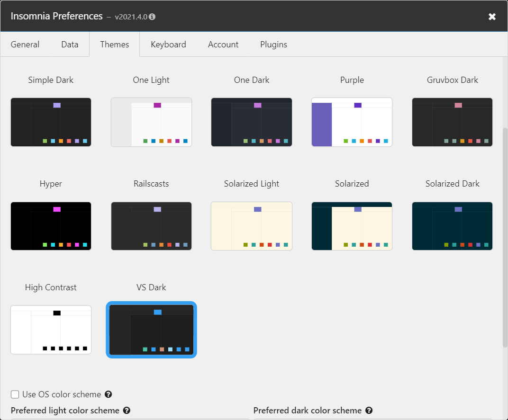Screen dimensions: 508x420
Task: Apply the High Contrast theme preview
Action: [51, 330]
